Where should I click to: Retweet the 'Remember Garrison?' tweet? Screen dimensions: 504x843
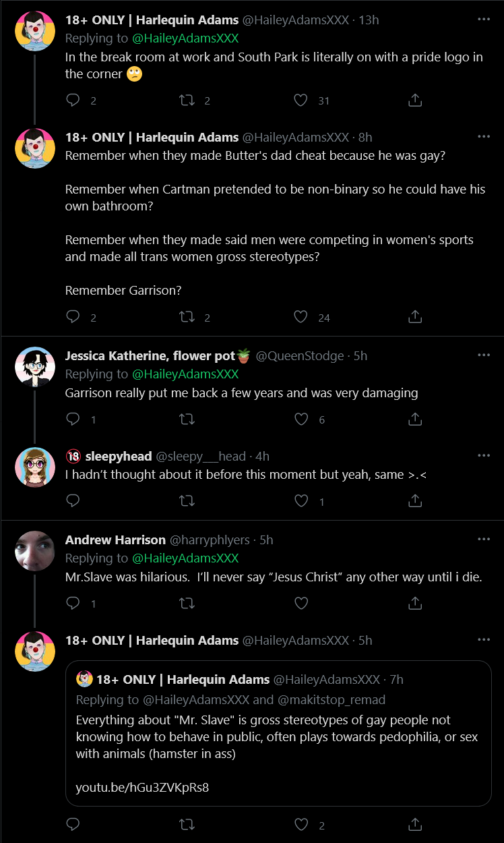click(x=187, y=317)
